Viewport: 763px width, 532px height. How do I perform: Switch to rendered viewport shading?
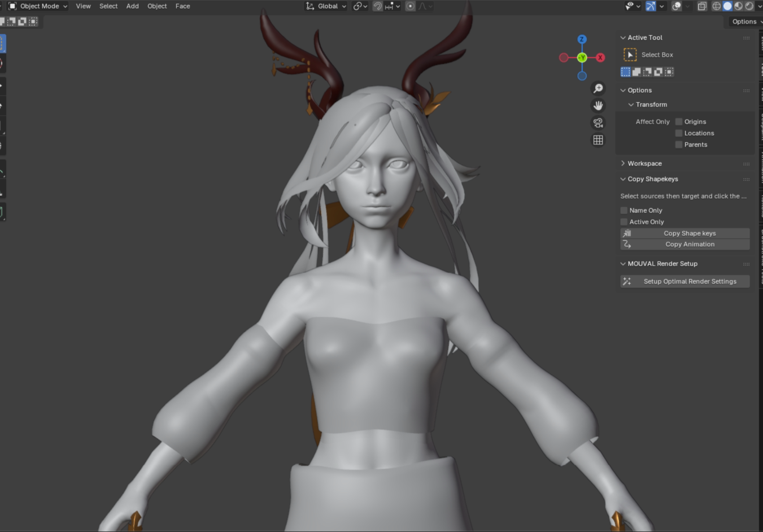tap(749, 6)
